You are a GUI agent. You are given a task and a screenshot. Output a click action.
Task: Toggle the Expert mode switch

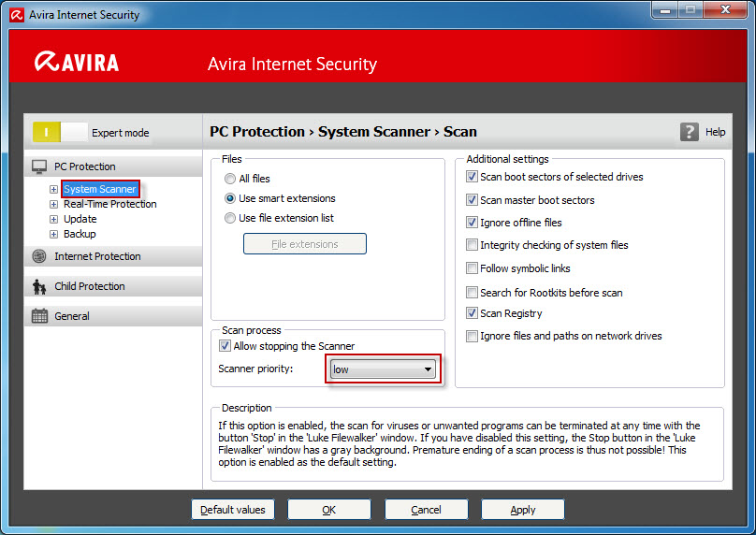coord(60,132)
